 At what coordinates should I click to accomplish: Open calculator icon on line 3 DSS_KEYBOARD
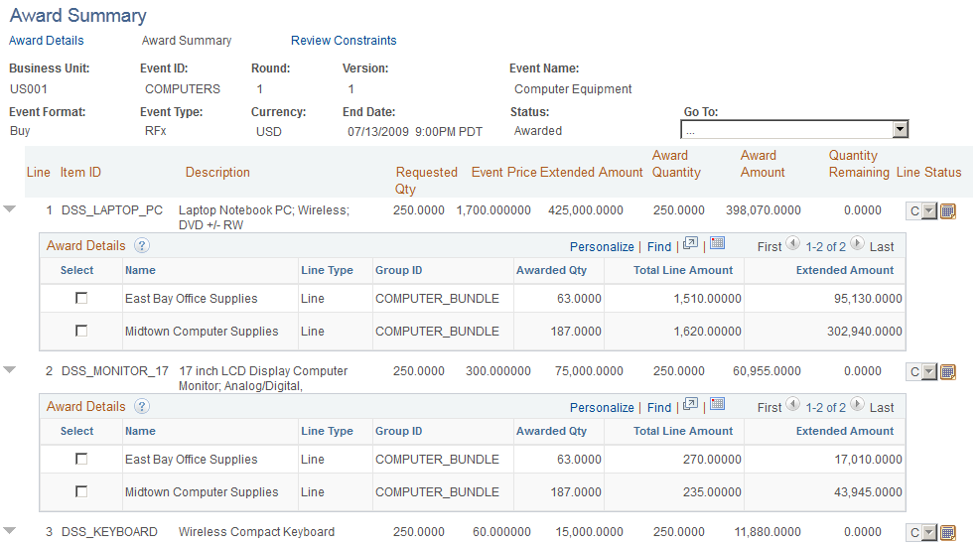[x=947, y=533]
